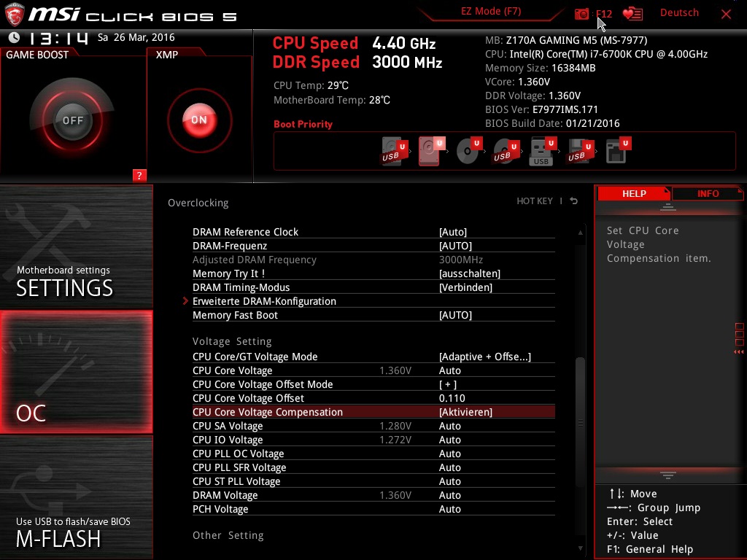The image size is (747, 560).
Task: Open CPU Core Voltage Offset Mode [+]
Action: click(x=373, y=384)
